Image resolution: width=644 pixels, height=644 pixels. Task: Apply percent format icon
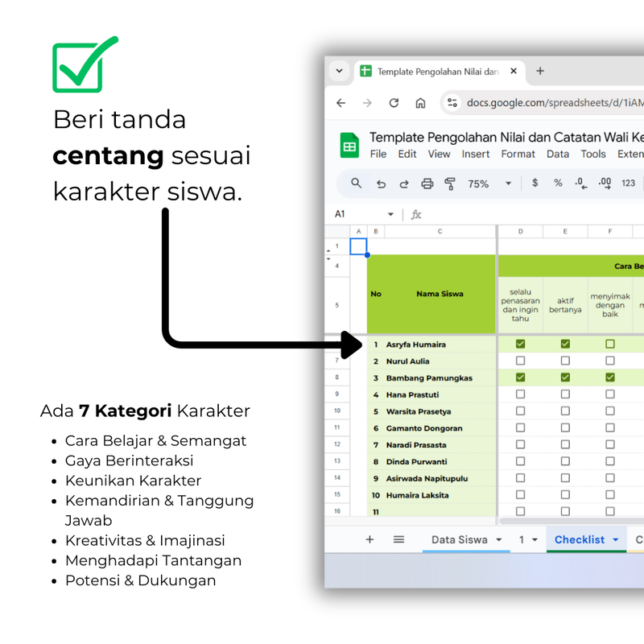tap(556, 184)
